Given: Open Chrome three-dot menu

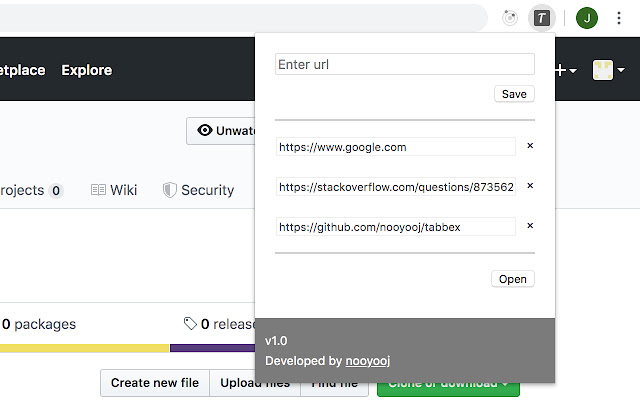Looking at the screenshot, I should pyautogui.click(x=619, y=18).
